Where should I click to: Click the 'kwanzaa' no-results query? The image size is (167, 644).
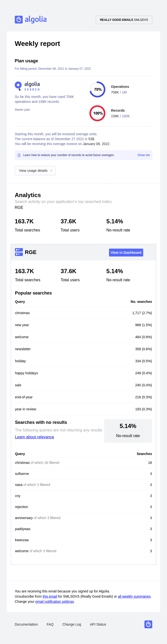pyautogui.click(x=22, y=540)
